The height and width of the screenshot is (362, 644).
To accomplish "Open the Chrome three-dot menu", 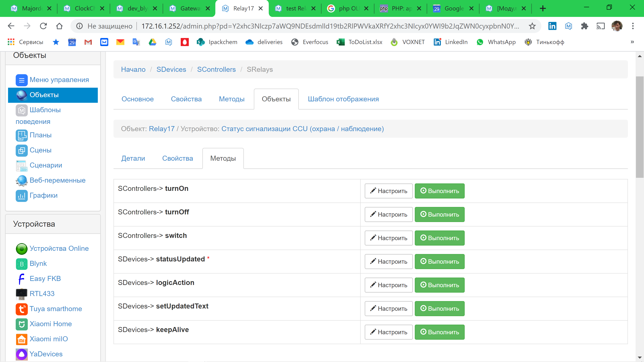I will point(633,26).
